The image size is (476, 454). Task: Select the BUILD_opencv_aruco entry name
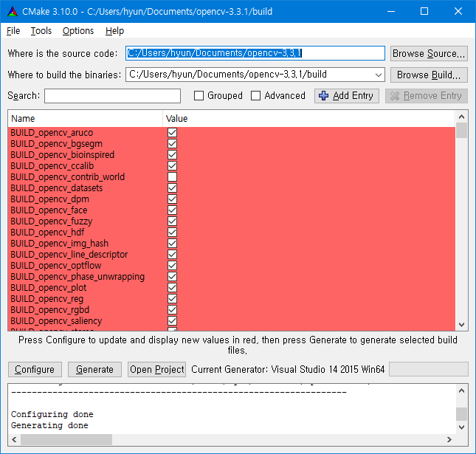coord(52,133)
